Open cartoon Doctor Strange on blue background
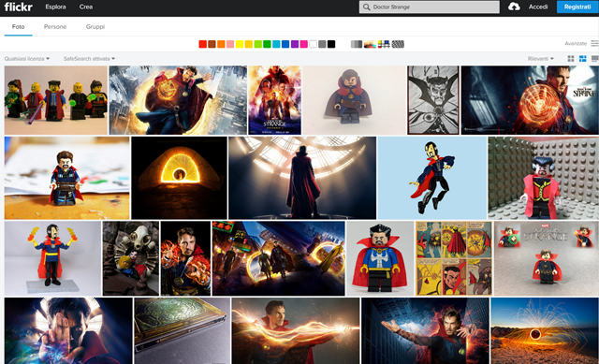 (432, 178)
